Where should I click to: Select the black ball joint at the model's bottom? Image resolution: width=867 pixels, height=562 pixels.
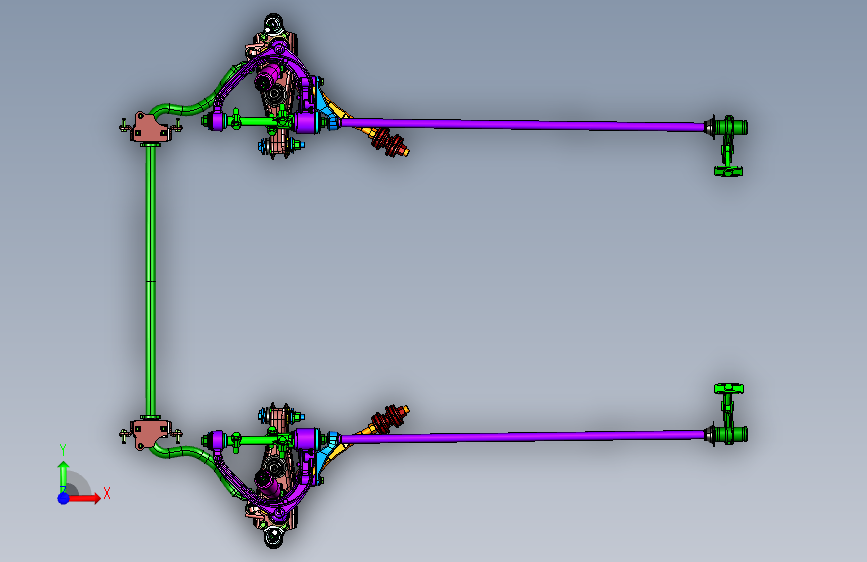click(x=273, y=537)
